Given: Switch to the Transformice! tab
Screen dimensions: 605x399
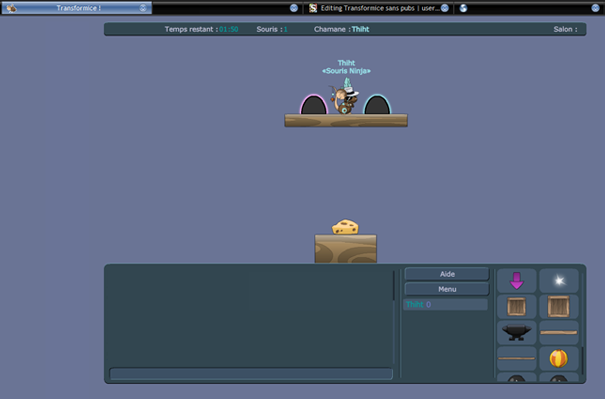Looking at the screenshot, I should click(x=77, y=8).
